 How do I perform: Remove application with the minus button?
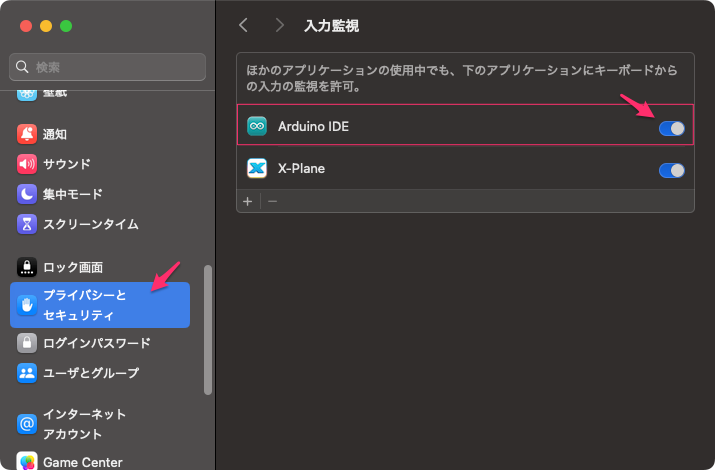click(x=272, y=201)
